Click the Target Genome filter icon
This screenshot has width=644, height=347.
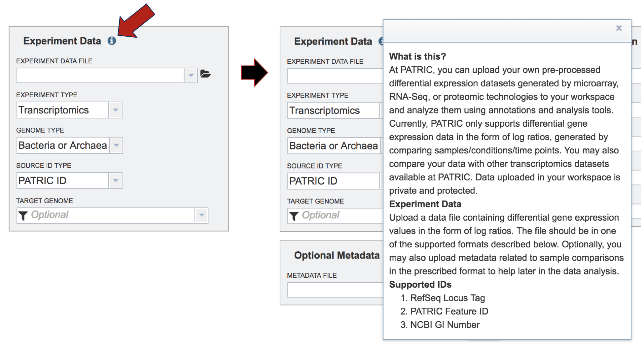click(x=23, y=215)
